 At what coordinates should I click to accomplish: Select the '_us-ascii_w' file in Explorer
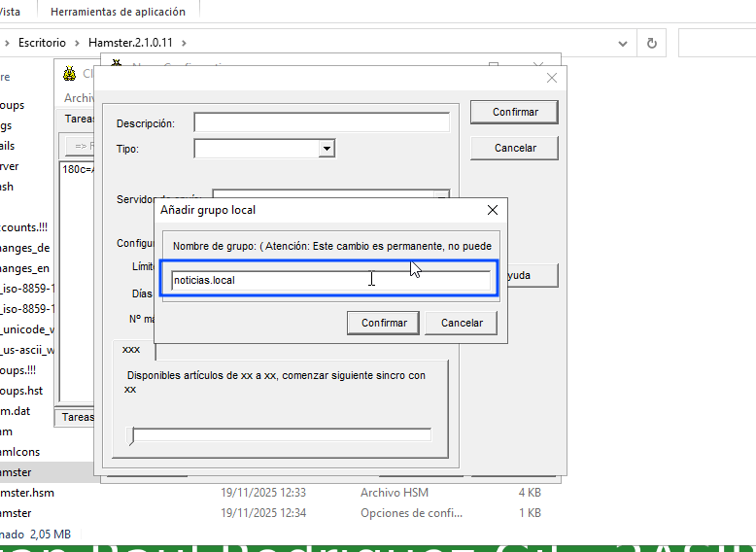(x=27, y=350)
